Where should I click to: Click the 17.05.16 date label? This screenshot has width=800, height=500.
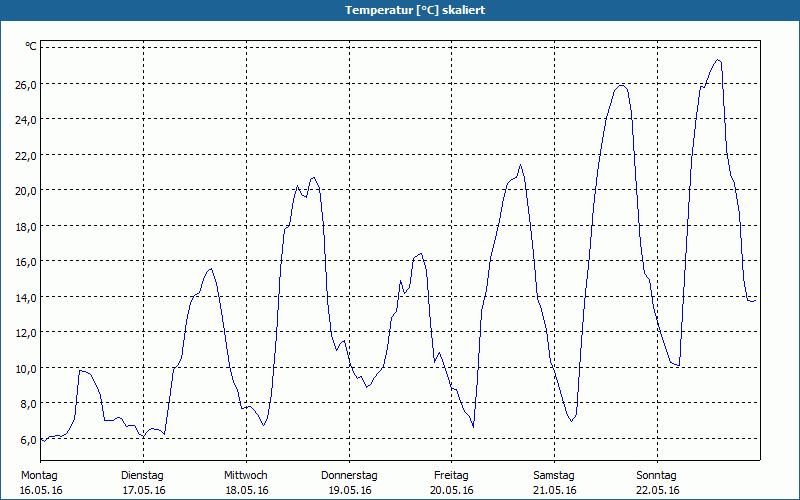click(x=144, y=490)
